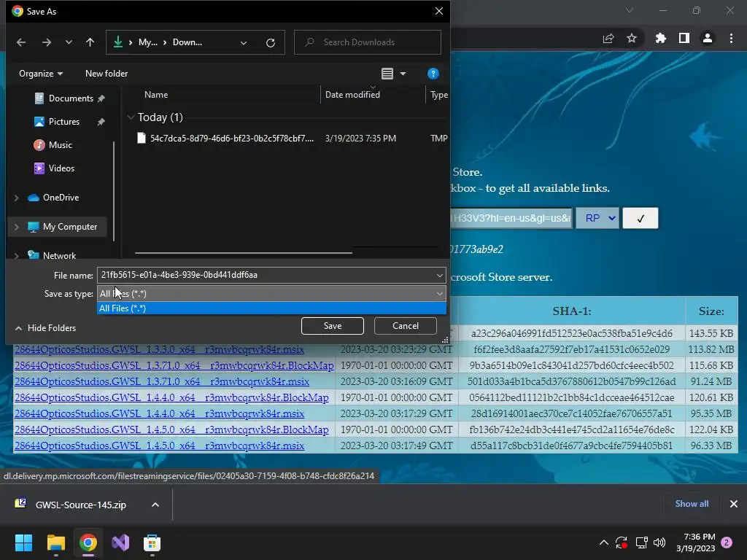Open GWSL 1.3.3.0 msix link

(x=159, y=349)
